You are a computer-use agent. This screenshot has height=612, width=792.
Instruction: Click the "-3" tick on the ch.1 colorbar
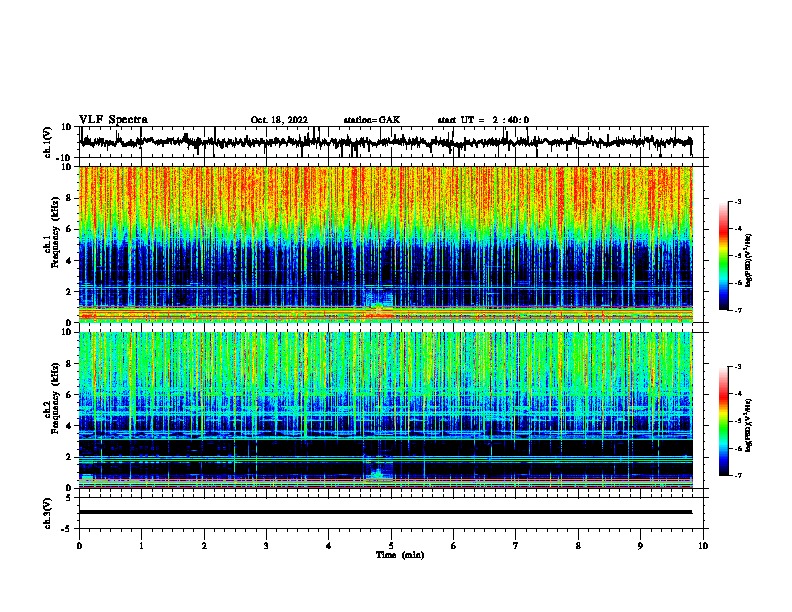pyautogui.click(x=738, y=201)
